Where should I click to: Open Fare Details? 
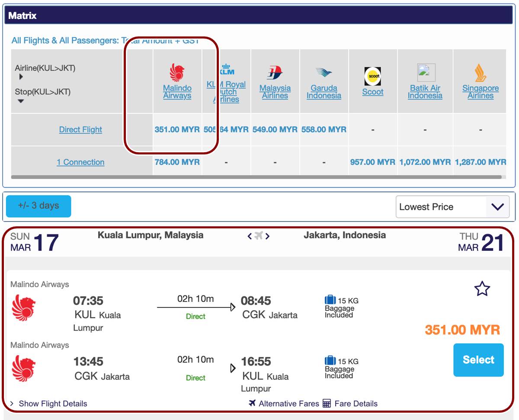[356, 404]
